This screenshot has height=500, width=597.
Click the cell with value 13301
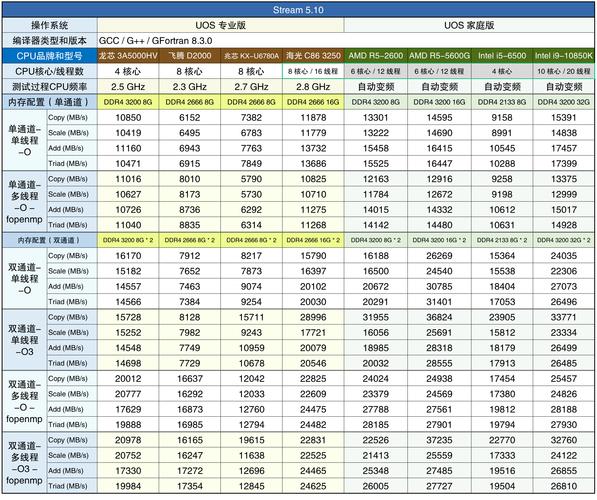(x=375, y=117)
